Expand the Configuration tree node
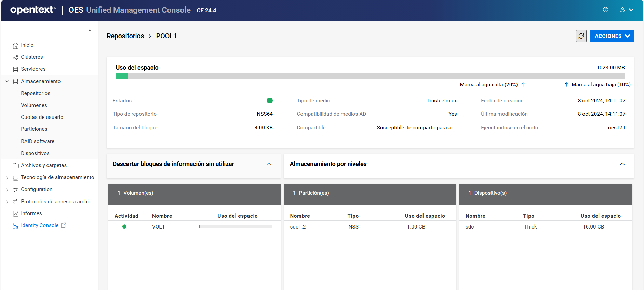The width and height of the screenshot is (644, 290). (x=7, y=190)
